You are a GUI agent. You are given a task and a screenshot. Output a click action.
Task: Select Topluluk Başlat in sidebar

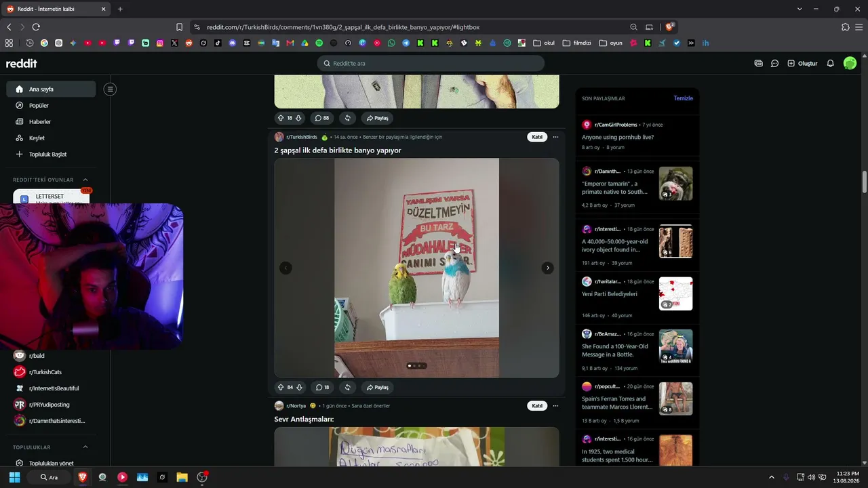pos(51,154)
